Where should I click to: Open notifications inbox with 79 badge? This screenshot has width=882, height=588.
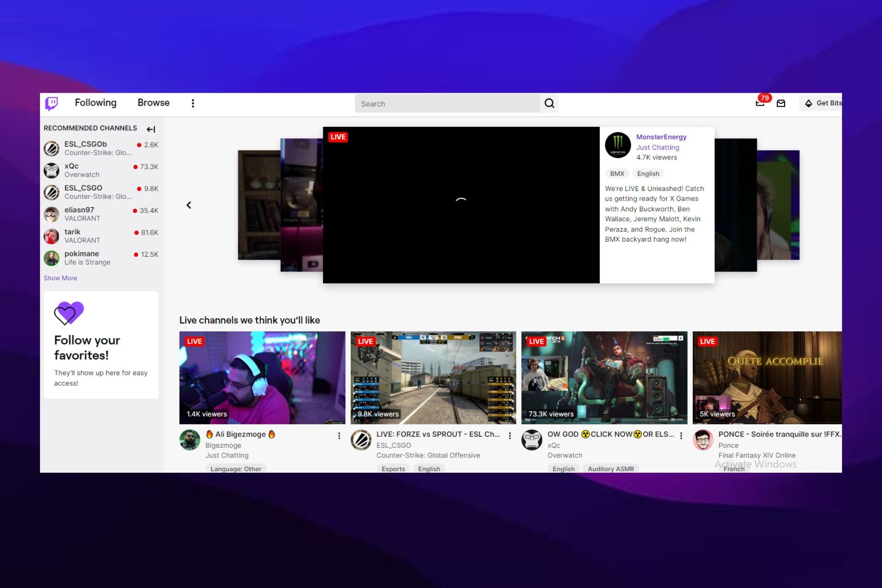click(x=761, y=102)
